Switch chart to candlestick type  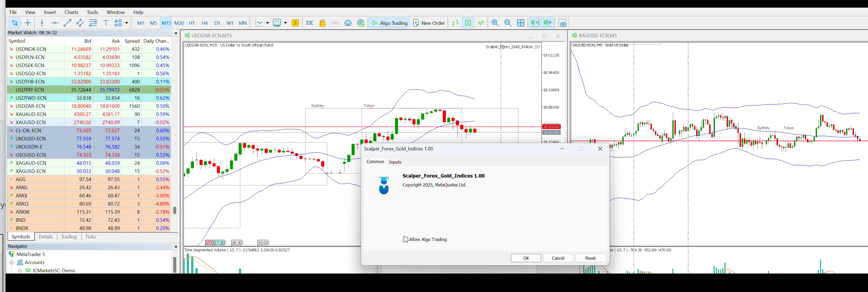468,23
